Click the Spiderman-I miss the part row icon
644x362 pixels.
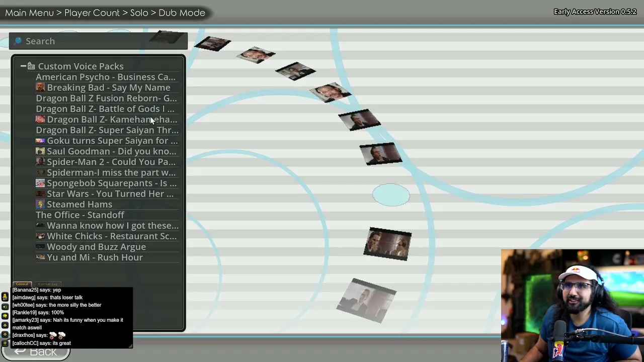click(40, 172)
